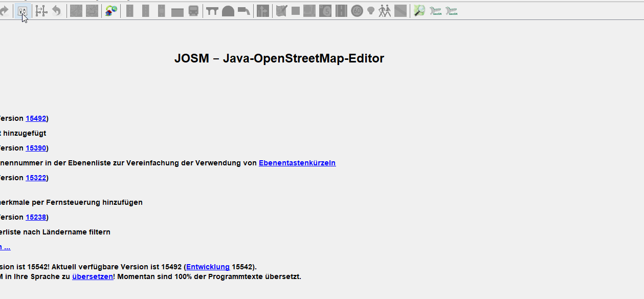
Task: Click the first GeoSN toolbar icon
Action: click(x=435, y=11)
